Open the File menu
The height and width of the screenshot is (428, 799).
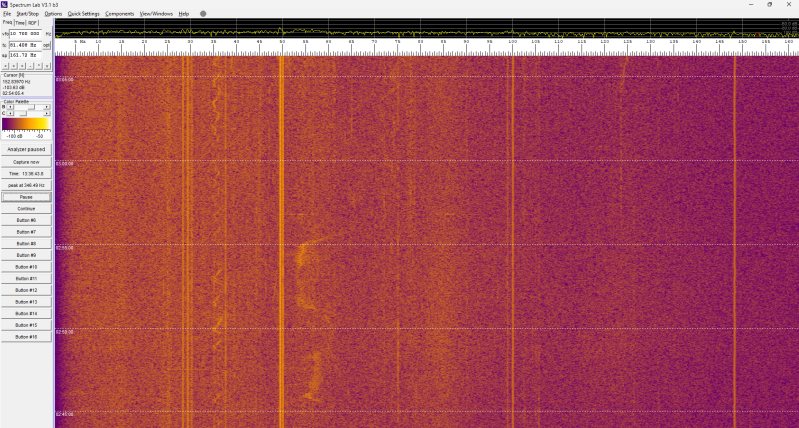(x=7, y=14)
